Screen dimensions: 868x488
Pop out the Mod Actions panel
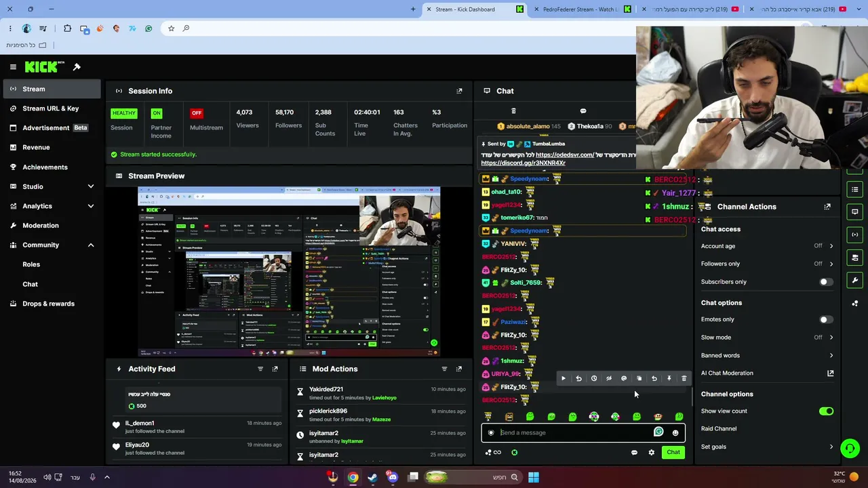(x=459, y=369)
